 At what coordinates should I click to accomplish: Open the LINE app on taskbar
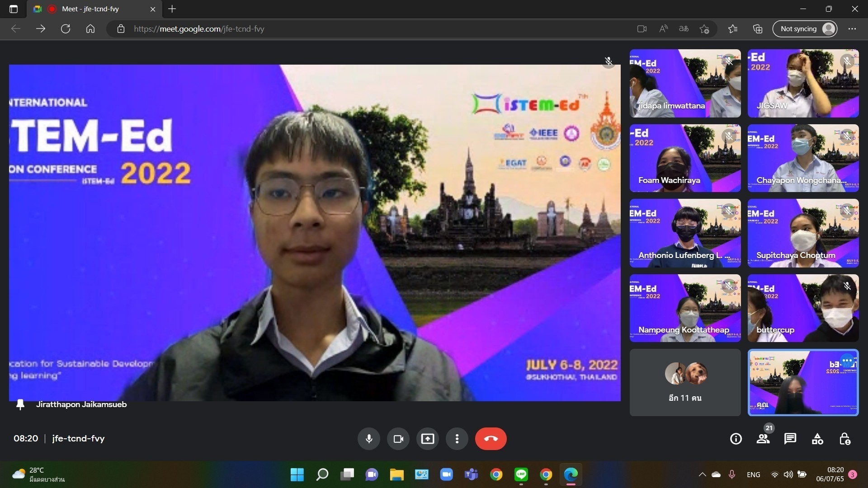click(x=521, y=474)
